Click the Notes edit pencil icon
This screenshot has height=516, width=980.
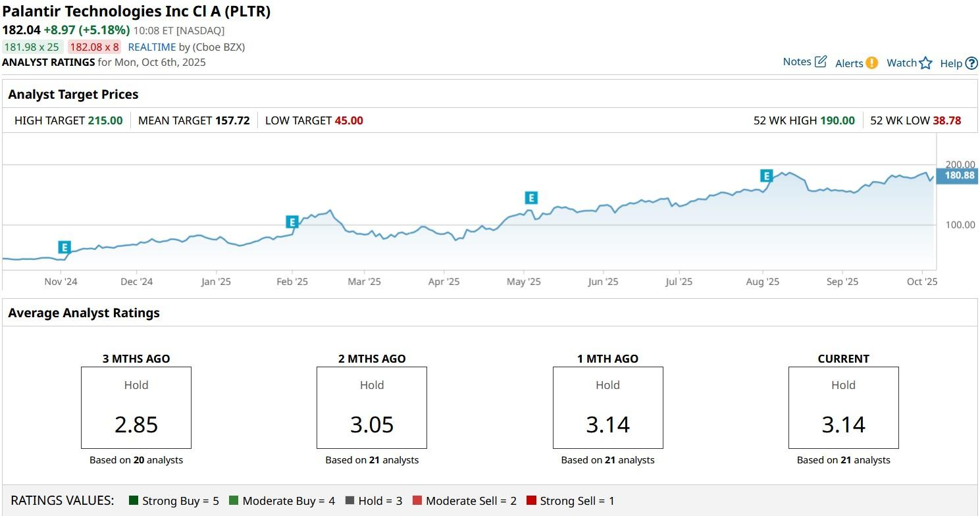(x=821, y=62)
